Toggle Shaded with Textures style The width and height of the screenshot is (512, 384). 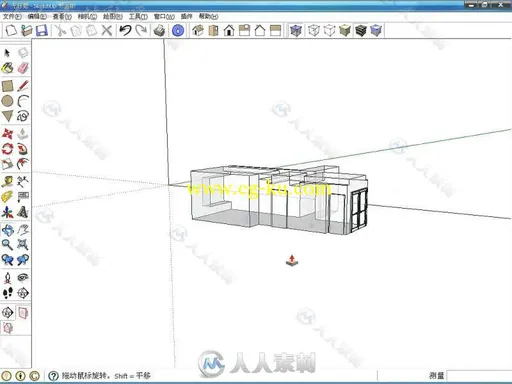(x=361, y=31)
